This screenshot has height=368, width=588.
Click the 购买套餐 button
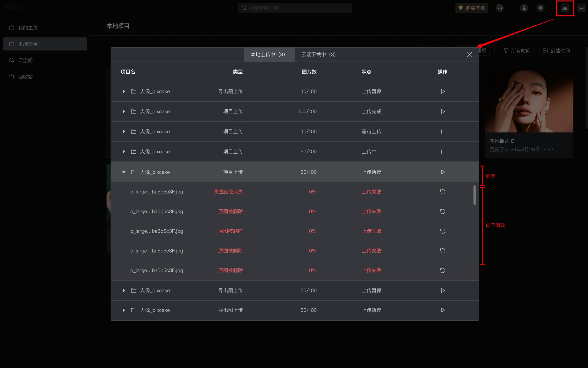pos(471,8)
